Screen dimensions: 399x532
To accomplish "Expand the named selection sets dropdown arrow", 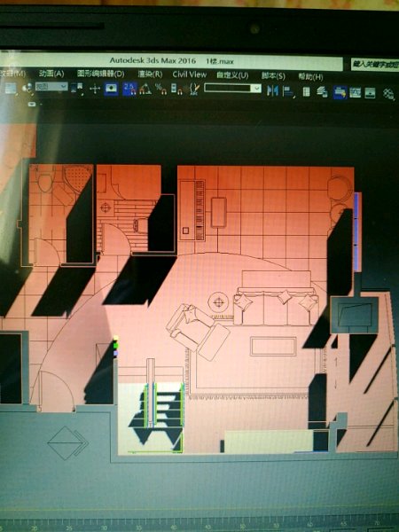I will 256,89.
